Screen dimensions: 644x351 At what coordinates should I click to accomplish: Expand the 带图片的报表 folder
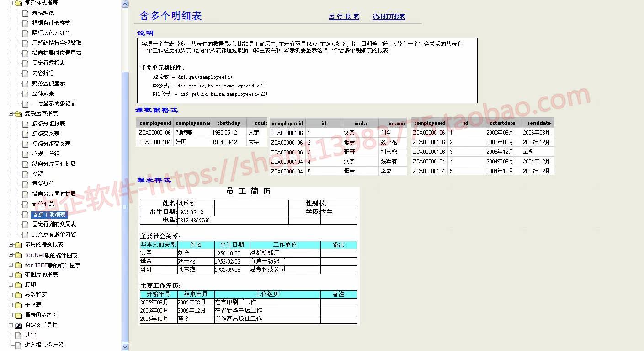tap(11, 275)
